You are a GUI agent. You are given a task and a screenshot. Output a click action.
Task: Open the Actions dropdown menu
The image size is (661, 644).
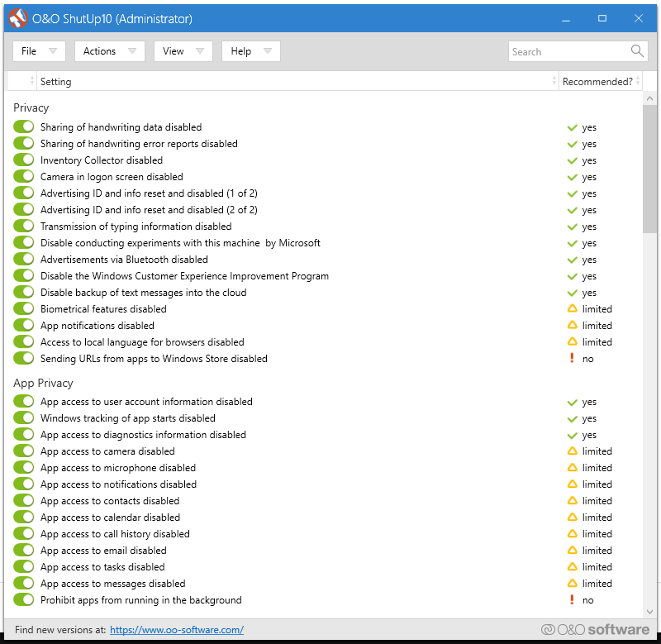[110, 51]
